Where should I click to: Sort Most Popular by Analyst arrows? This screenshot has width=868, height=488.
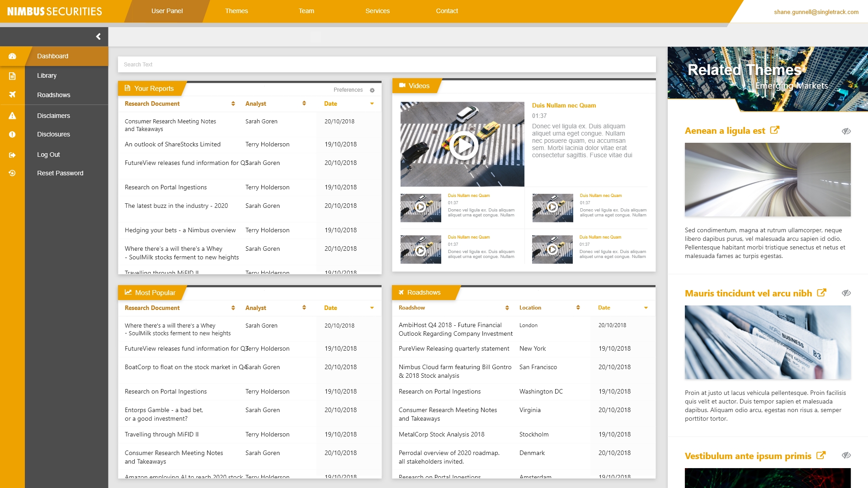coord(304,308)
